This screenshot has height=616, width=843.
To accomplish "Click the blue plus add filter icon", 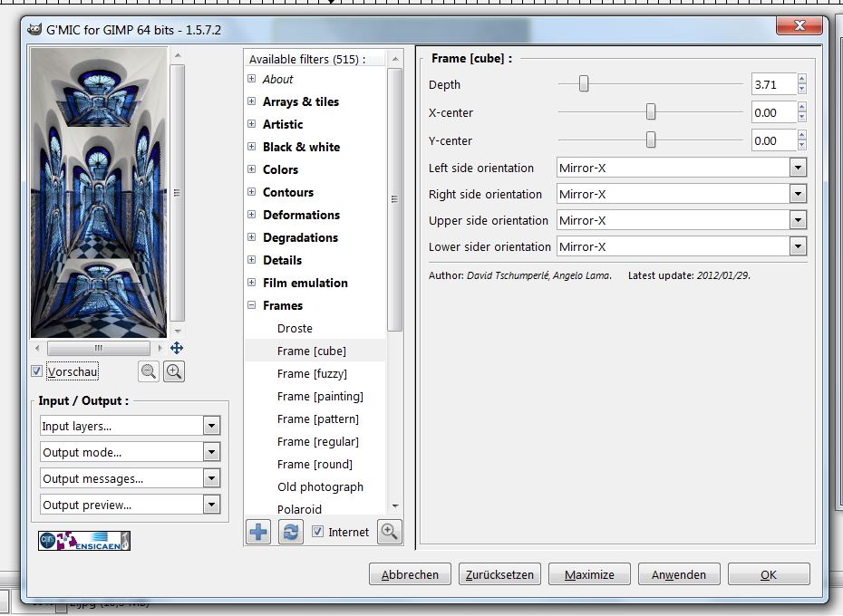I will click(x=258, y=532).
